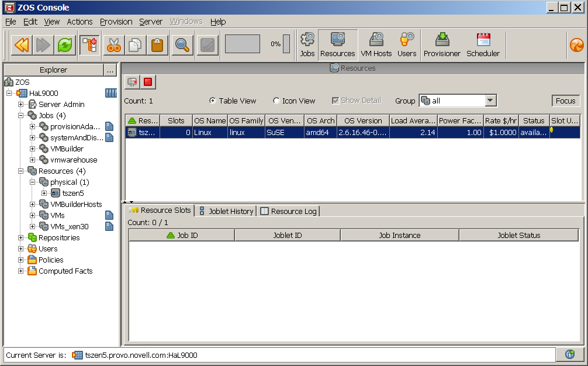
Task: Click the document icon beside VMs group
Action: (109, 215)
